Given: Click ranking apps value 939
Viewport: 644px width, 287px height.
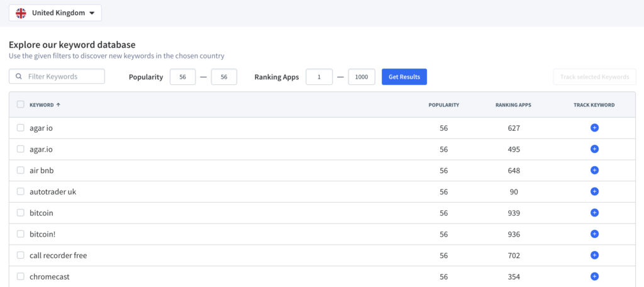Looking at the screenshot, I should tap(513, 213).
